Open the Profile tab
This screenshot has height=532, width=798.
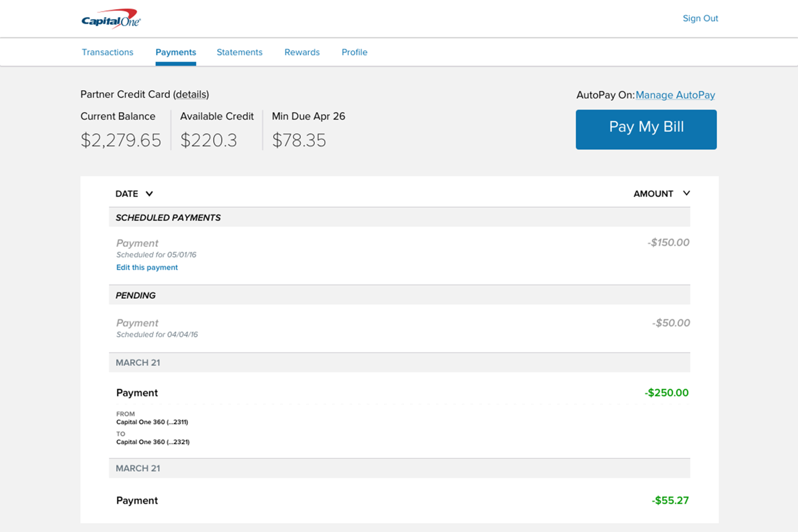coord(355,52)
